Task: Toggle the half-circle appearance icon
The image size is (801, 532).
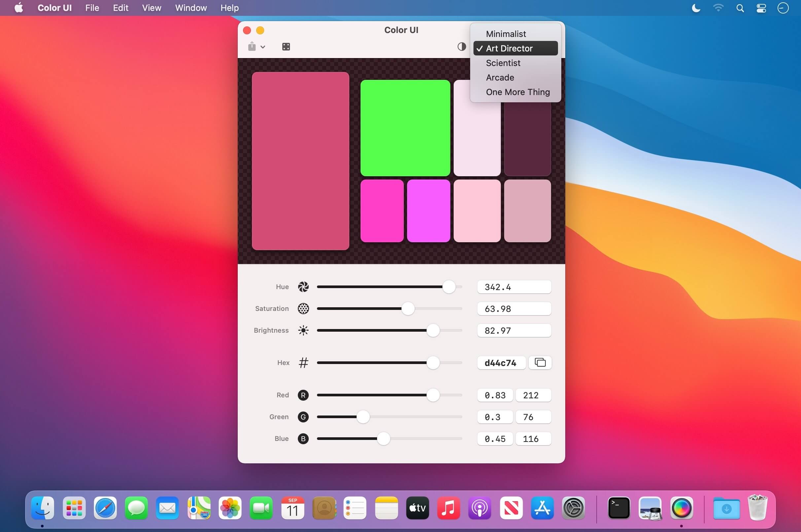Action: pos(462,47)
